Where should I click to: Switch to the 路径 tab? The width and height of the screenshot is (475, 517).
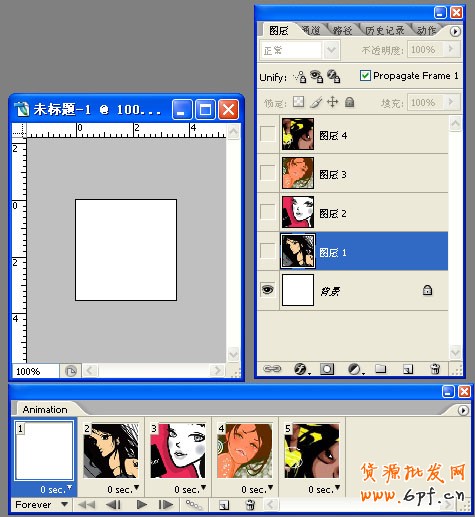tap(342, 31)
